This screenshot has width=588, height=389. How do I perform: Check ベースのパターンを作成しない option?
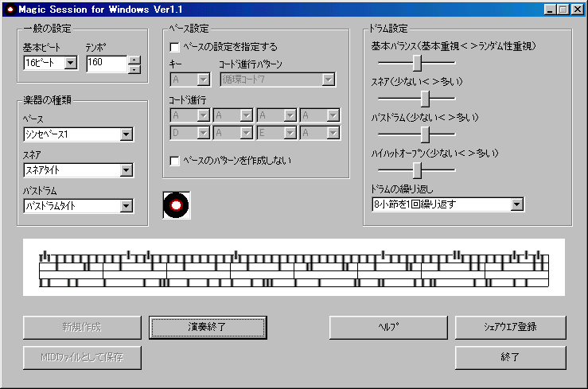pyautogui.click(x=174, y=161)
